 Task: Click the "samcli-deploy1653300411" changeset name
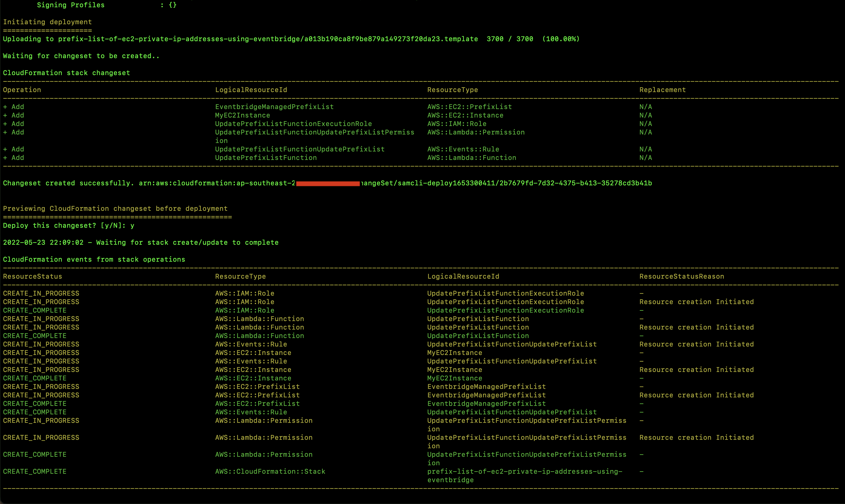pos(446,183)
